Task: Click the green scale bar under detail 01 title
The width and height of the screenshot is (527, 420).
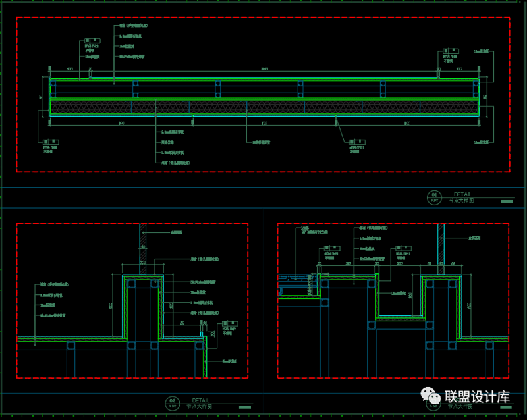Action: pos(505,200)
